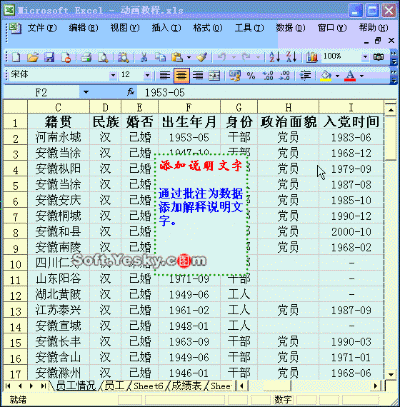The width and height of the screenshot is (400, 407).
Task: Click the camera icon right of the zoom box
Action: tap(379, 57)
